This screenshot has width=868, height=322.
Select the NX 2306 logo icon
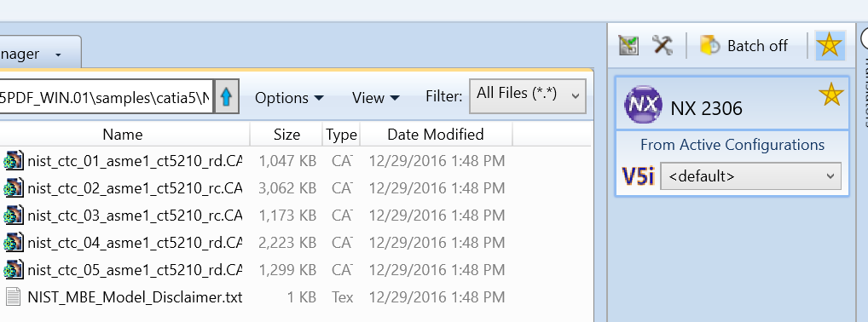tap(643, 105)
